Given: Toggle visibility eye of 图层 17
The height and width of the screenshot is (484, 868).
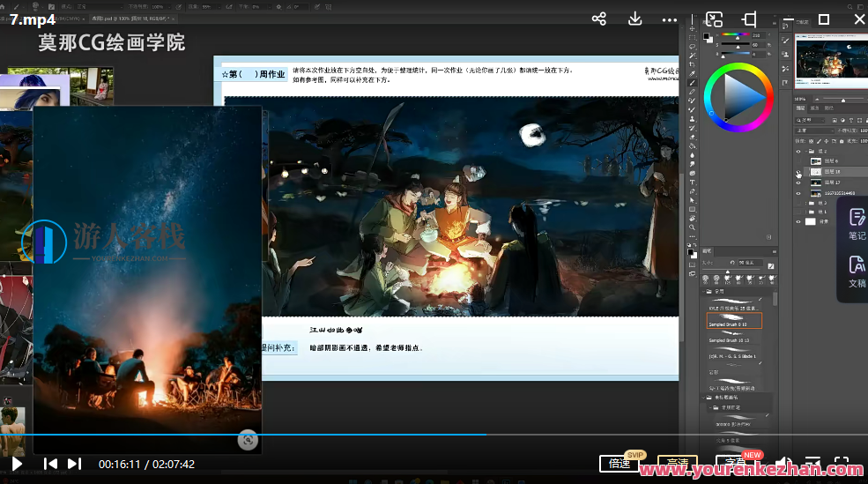Looking at the screenshot, I should 798,182.
